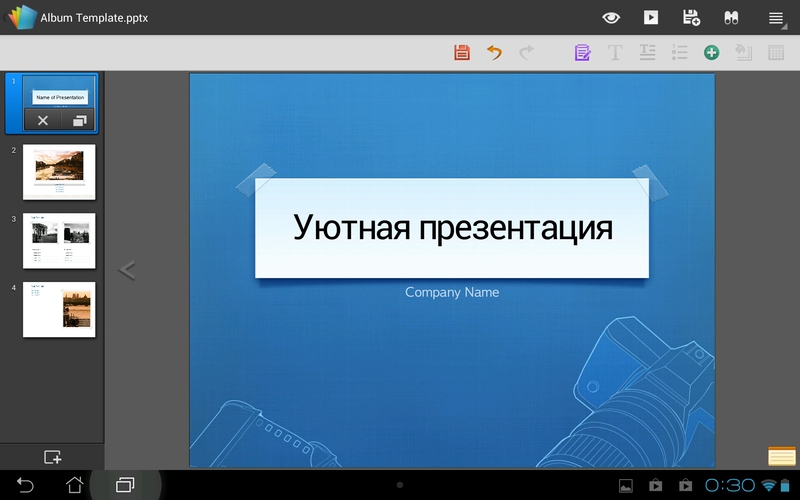Tap the Android back button
800x500 pixels.
pyautogui.click(x=24, y=485)
